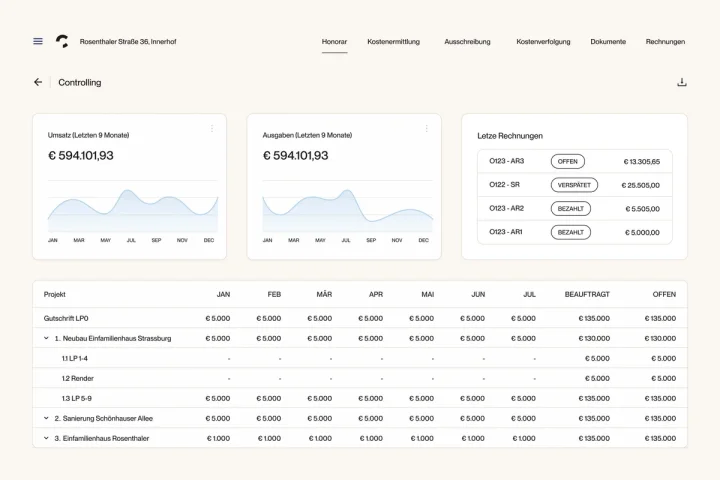Click the BEAUFTRAGT column header

[x=587, y=294]
